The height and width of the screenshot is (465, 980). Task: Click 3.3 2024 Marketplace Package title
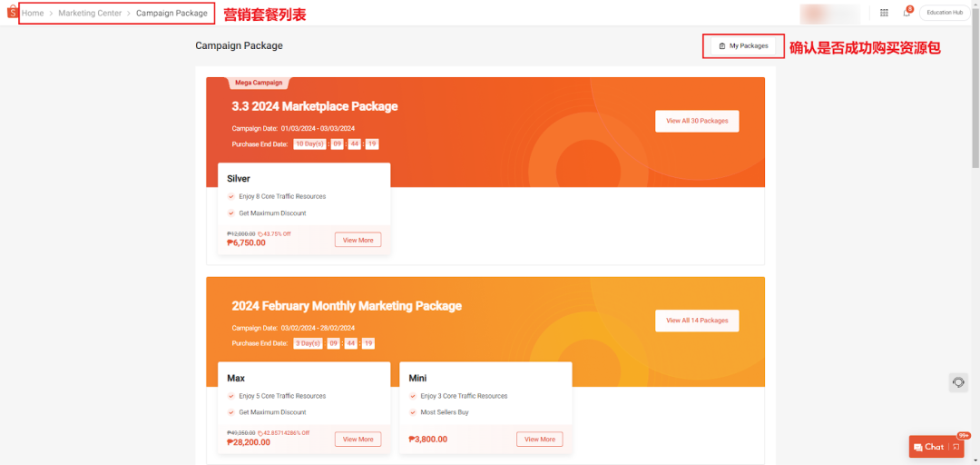point(314,106)
